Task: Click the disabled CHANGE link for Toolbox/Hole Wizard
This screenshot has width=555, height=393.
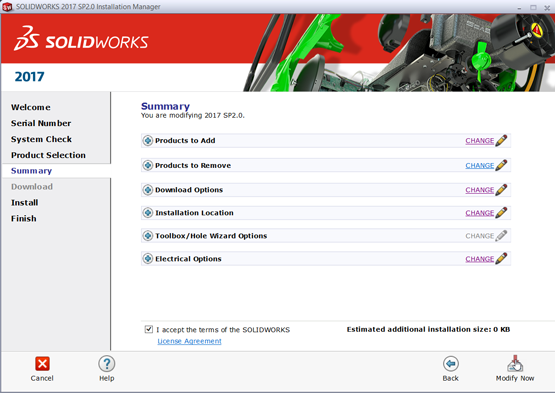Action: [x=480, y=236]
